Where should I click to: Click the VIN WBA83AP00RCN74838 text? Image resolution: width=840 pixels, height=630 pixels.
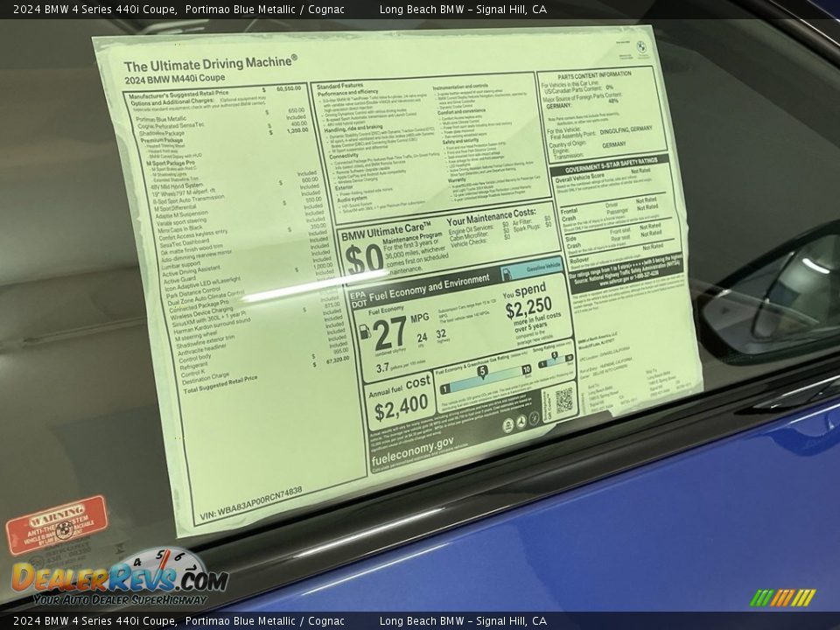coord(251,504)
